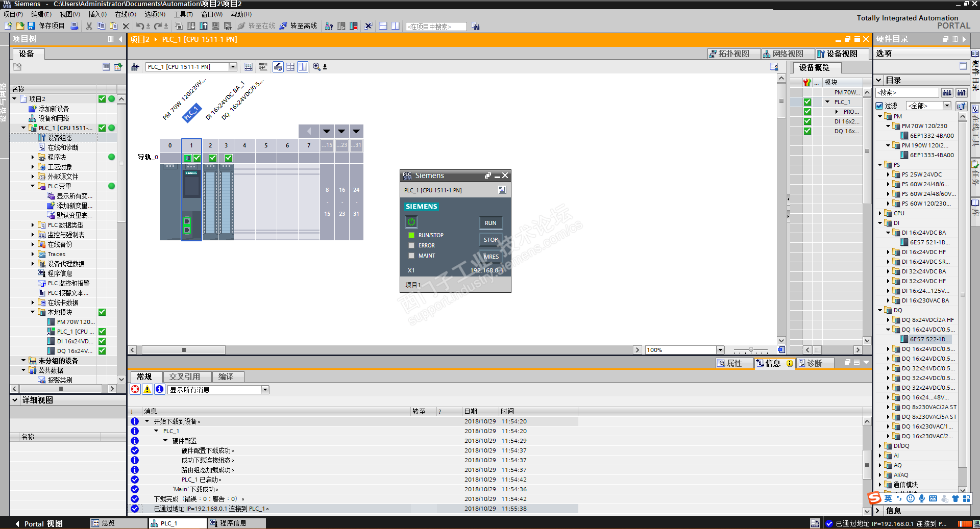The width and height of the screenshot is (980, 529).
Task: Click the accessible devices icon
Action: click(x=329, y=26)
